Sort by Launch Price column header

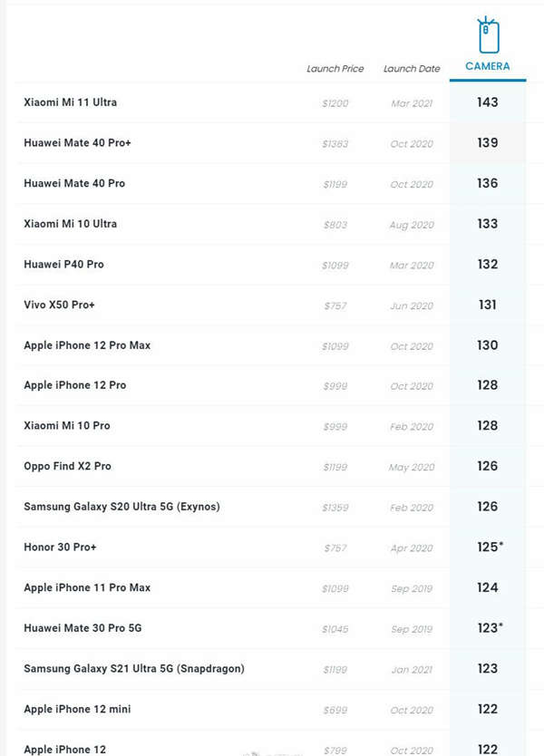(x=335, y=69)
